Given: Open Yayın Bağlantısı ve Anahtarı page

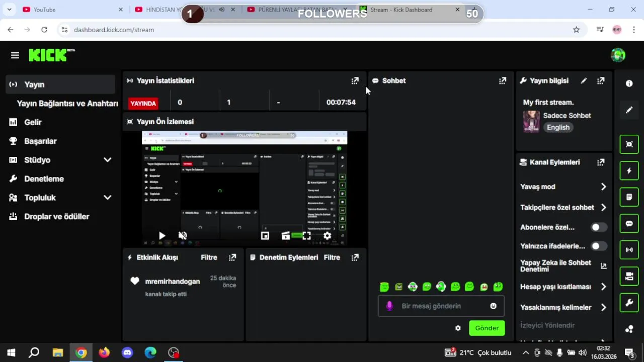Looking at the screenshot, I should [67, 103].
